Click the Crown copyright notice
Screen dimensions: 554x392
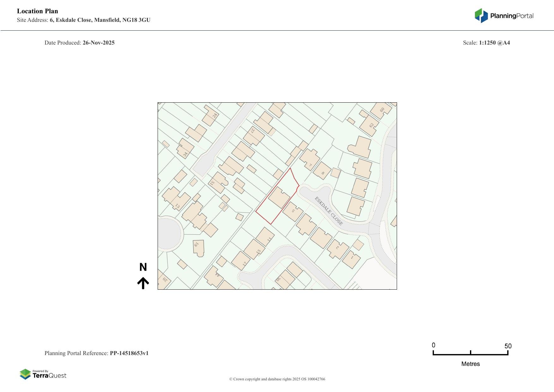click(277, 379)
